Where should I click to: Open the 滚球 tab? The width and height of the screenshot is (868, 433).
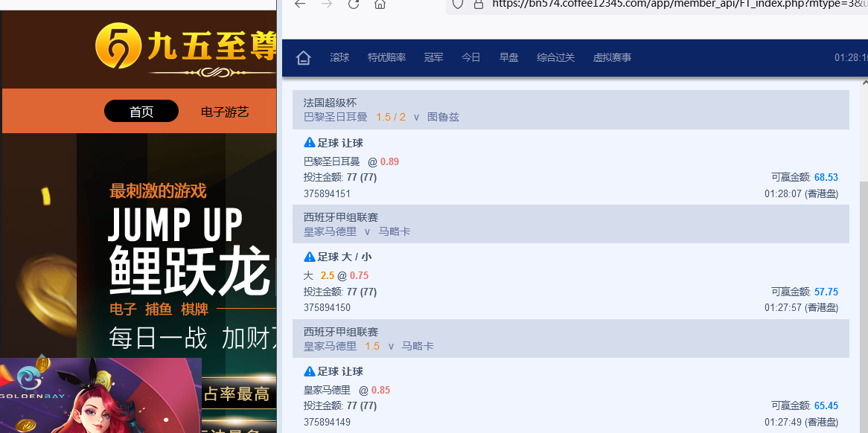tap(339, 57)
